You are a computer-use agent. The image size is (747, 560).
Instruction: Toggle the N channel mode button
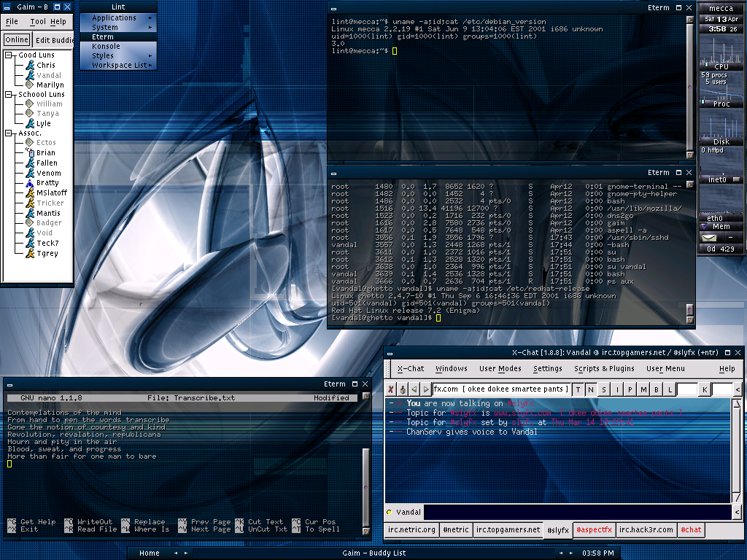coord(590,389)
